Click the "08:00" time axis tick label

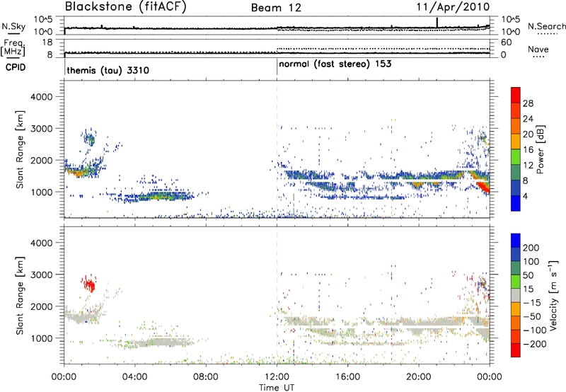click(206, 377)
